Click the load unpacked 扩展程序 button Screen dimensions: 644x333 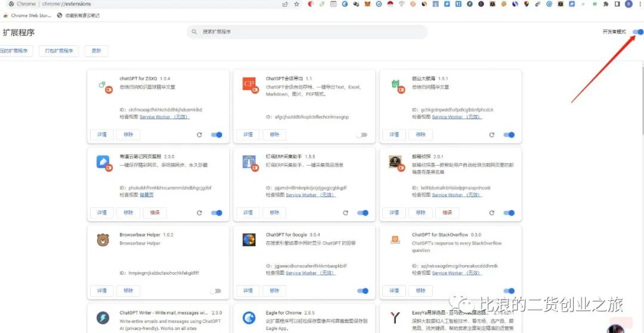coord(17,51)
